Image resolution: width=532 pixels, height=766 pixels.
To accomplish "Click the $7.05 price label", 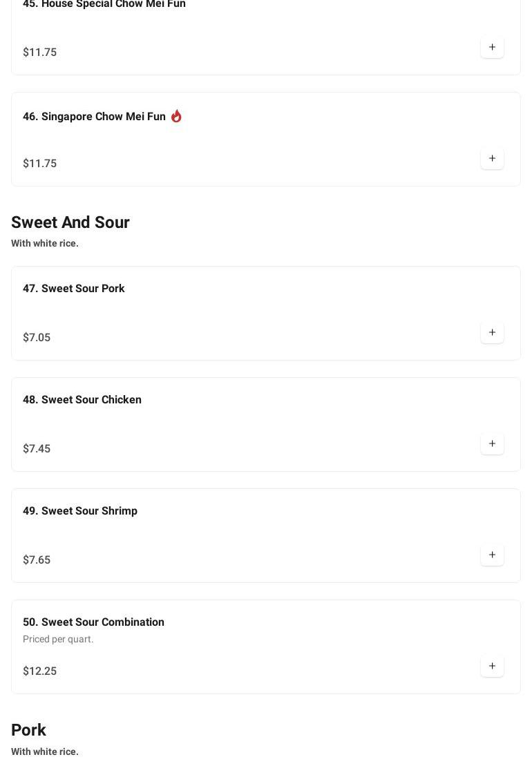I will coord(37,338).
